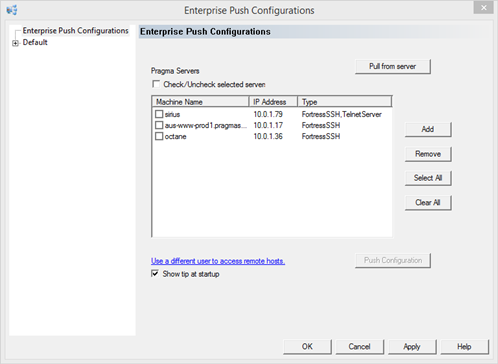The image size is (498, 364).
Task: Sort by Type column header
Action: point(344,102)
